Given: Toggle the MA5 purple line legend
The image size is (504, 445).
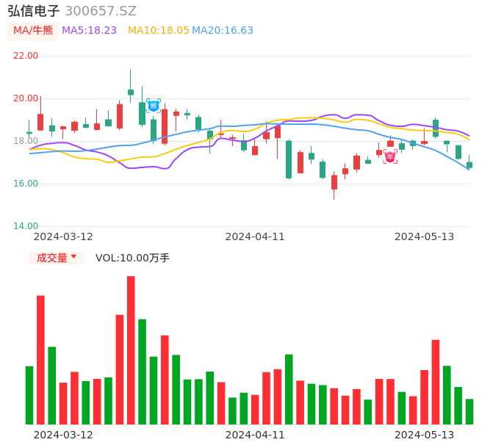Looking at the screenshot, I should coord(89,31).
